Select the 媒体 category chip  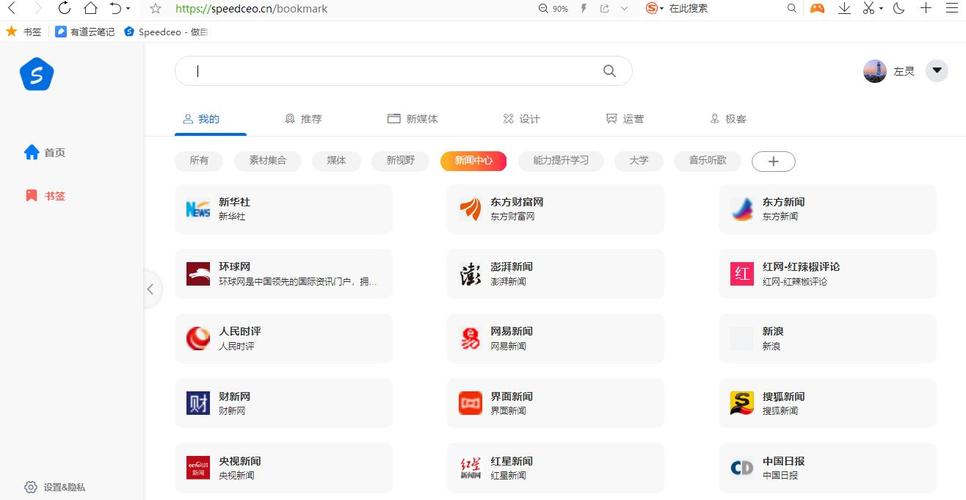pyautogui.click(x=336, y=161)
